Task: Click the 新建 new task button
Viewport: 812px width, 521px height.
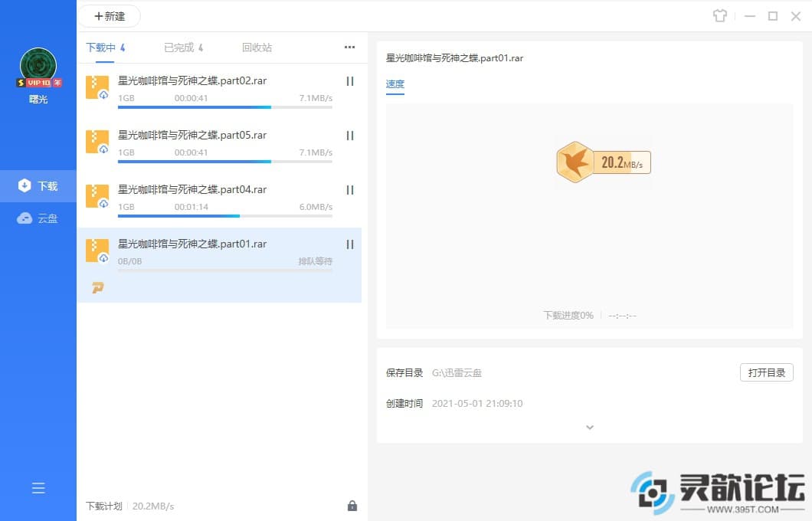Action: point(110,16)
